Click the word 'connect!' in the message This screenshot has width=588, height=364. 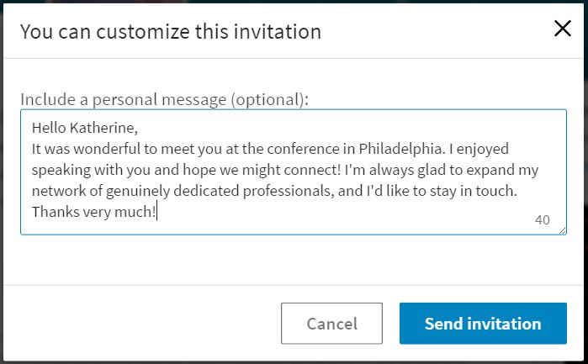pos(314,170)
